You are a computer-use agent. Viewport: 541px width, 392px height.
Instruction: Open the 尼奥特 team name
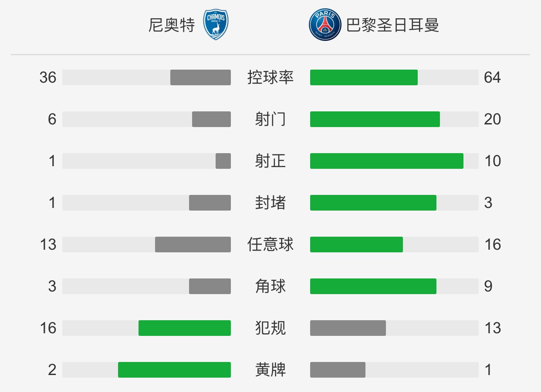click(172, 26)
